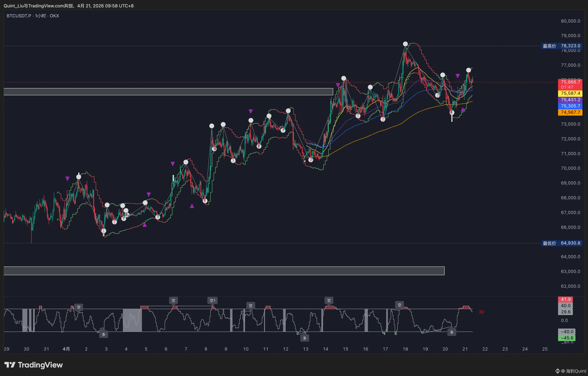Click the purple down-triangle marker near April 21
This screenshot has height=376, width=588.
(458, 76)
